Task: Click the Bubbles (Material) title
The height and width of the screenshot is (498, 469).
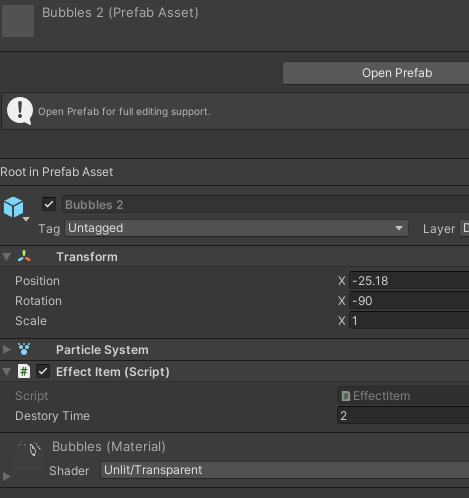Action: pyautogui.click(x=109, y=446)
